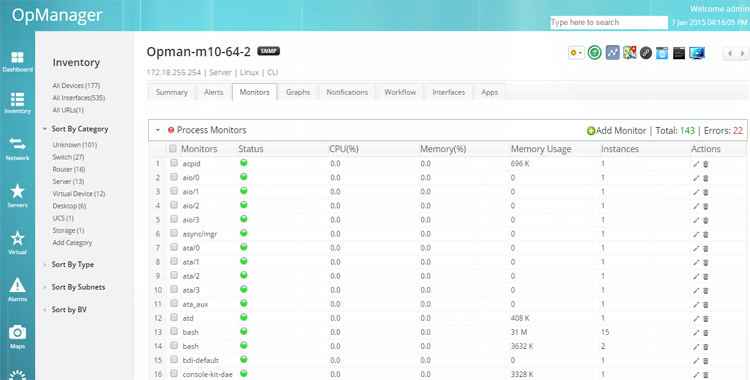Click the console-kit-dae monitor name
This screenshot has width=750, height=380.
(208, 374)
